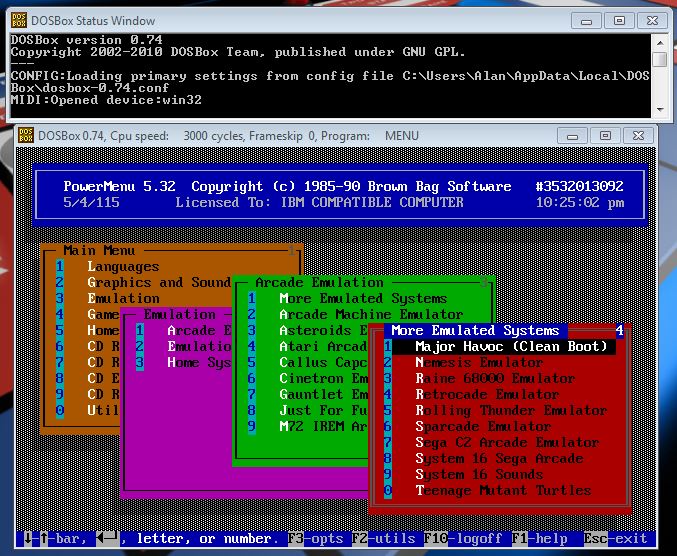Image resolution: width=677 pixels, height=556 pixels.
Task: Close the DOSBox Status Window
Action: pos(652,21)
